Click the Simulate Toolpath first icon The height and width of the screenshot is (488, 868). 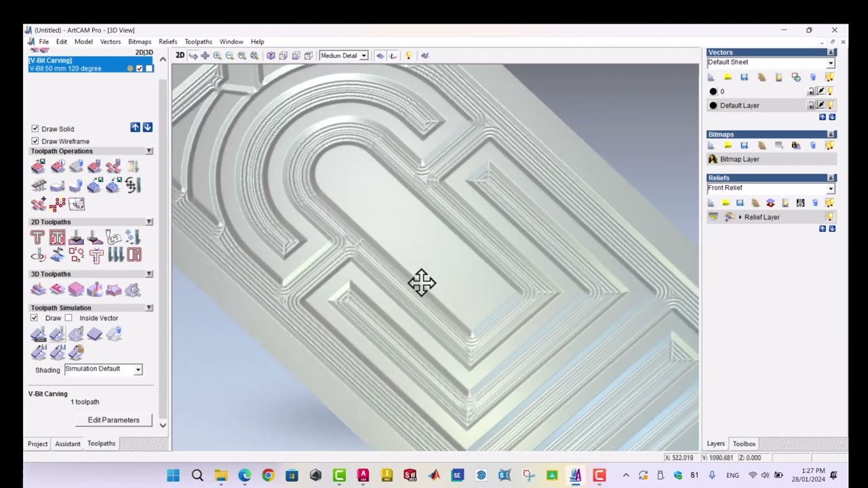pos(38,334)
